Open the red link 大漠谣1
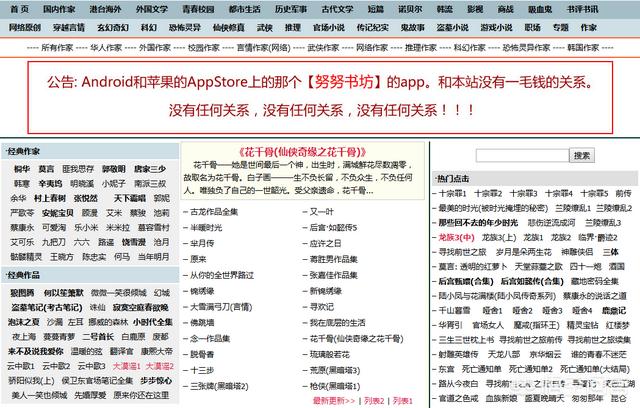This screenshot has height=408, width=640. click(x=127, y=366)
